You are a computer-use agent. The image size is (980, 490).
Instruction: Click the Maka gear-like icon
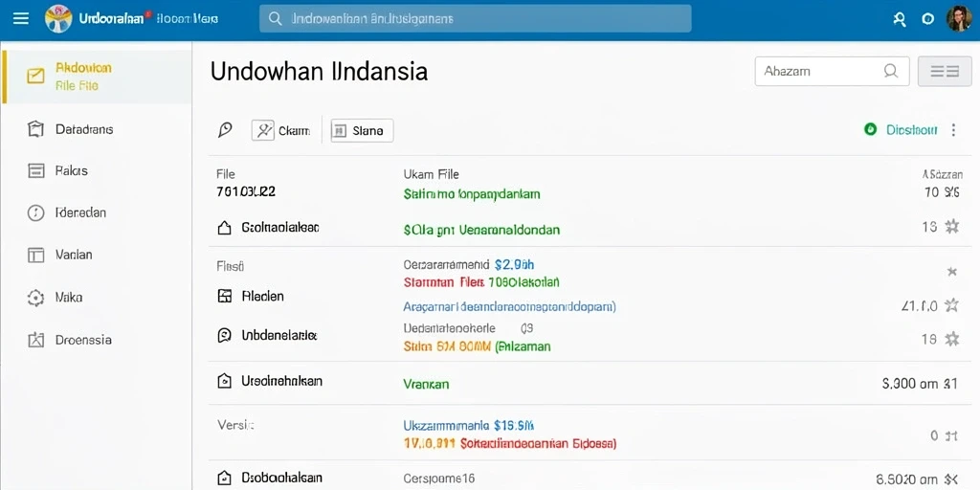tap(36, 298)
